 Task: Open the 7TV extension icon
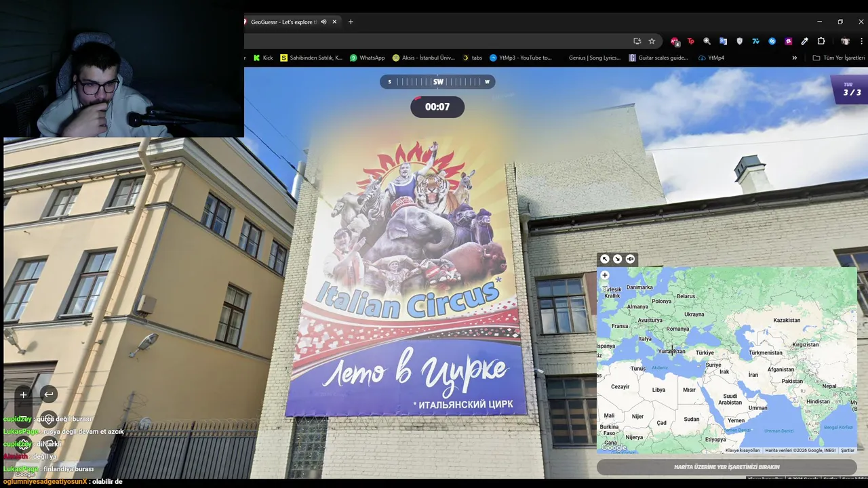coord(756,41)
